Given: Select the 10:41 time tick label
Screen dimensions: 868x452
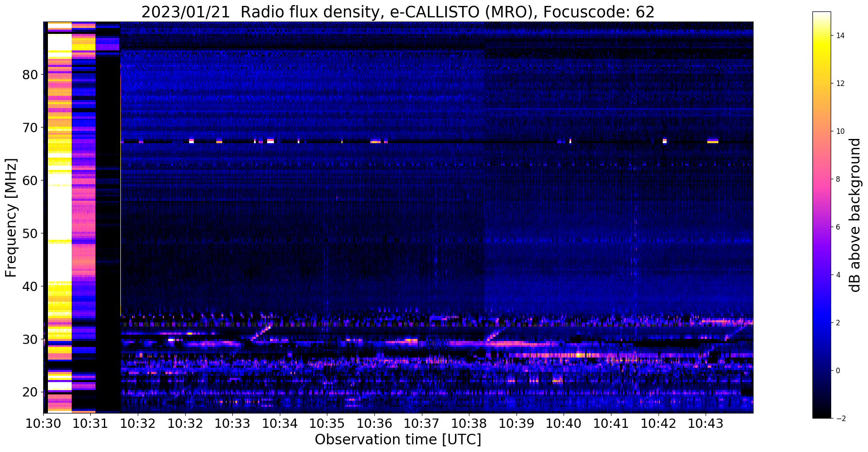Looking at the screenshot, I should [611, 423].
